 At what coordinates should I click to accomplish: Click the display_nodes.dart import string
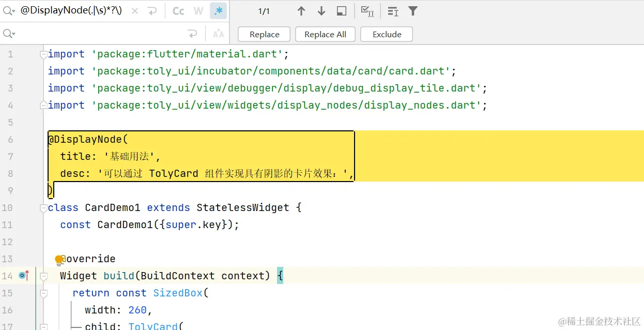tap(286, 106)
